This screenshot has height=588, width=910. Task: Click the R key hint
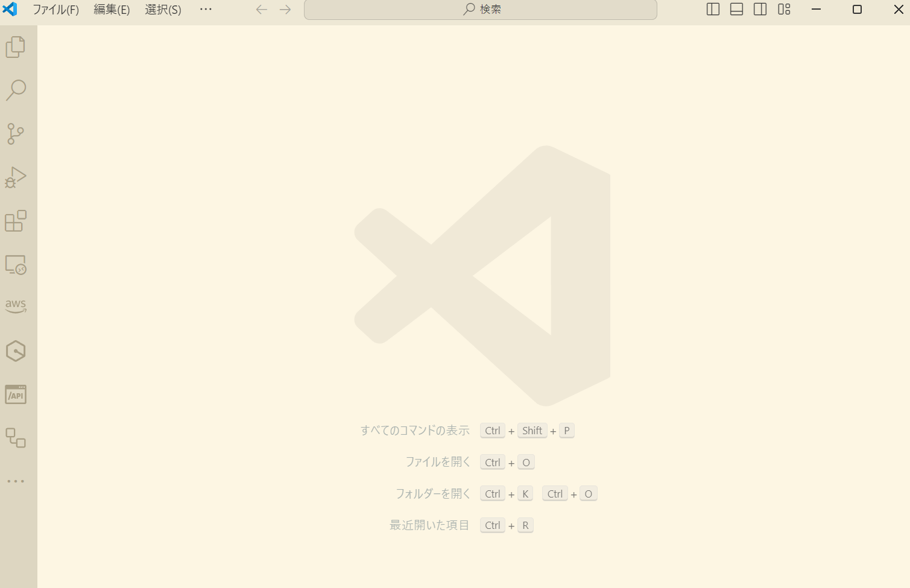(525, 525)
